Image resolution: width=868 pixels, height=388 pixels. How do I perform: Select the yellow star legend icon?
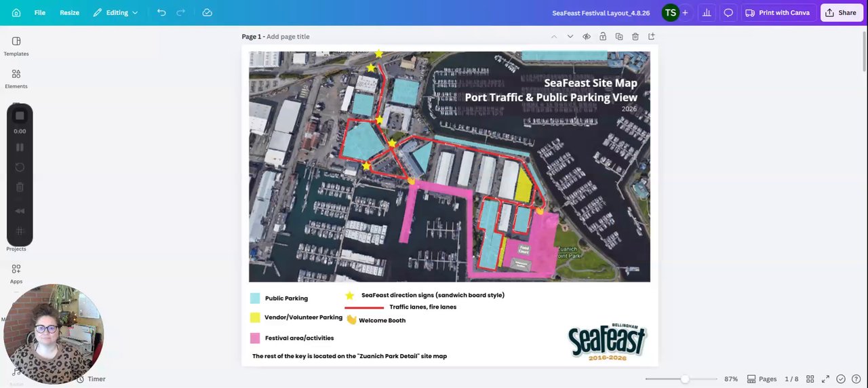click(350, 296)
